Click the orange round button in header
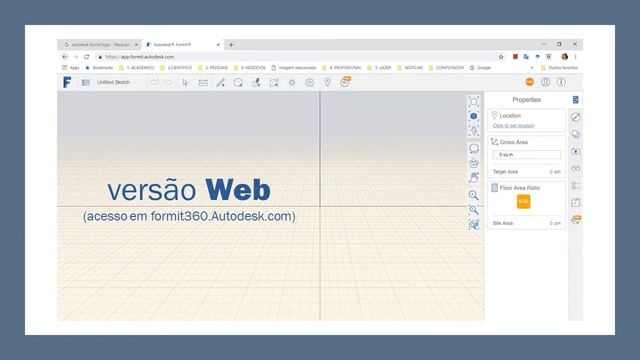Image resolution: width=640 pixels, height=360 pixels. [x=529, y=82]
